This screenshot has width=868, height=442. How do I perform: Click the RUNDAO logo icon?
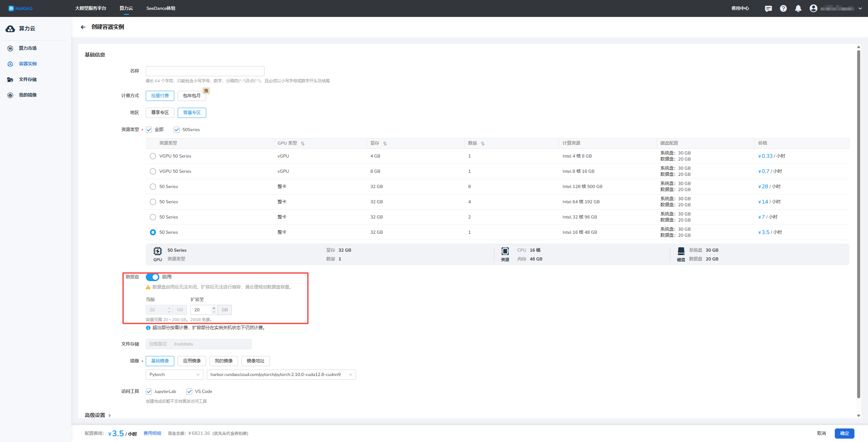point(11,8)
